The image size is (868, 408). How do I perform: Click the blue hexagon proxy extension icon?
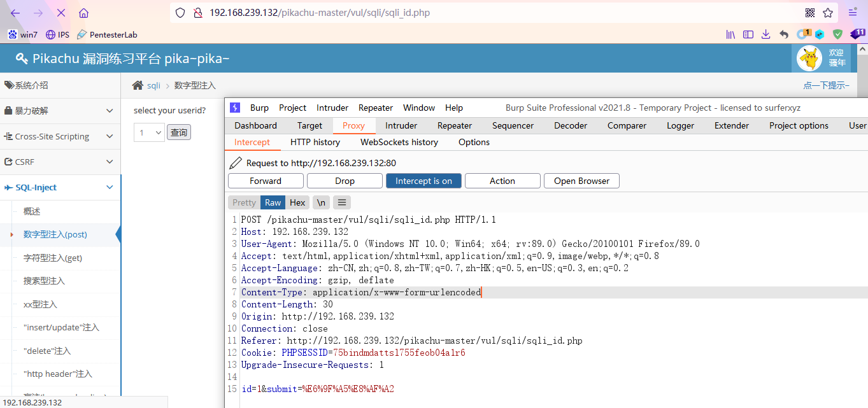(820, 34)
